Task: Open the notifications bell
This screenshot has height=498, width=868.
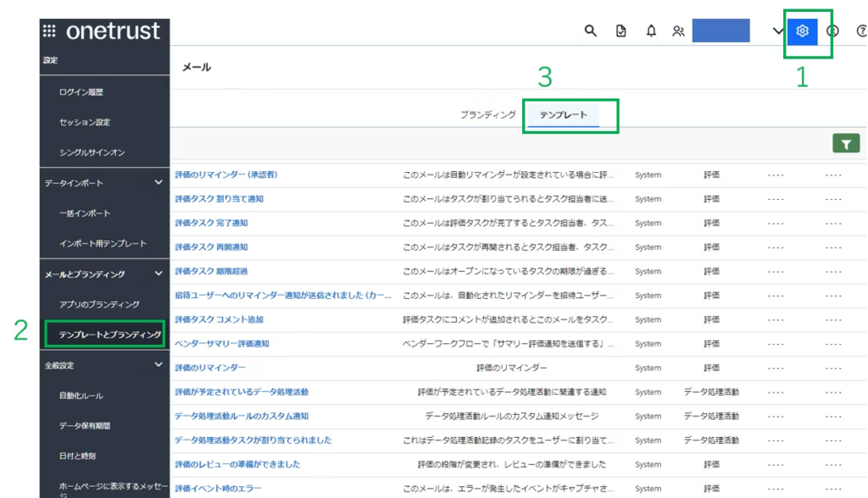Action: (651, 31)
